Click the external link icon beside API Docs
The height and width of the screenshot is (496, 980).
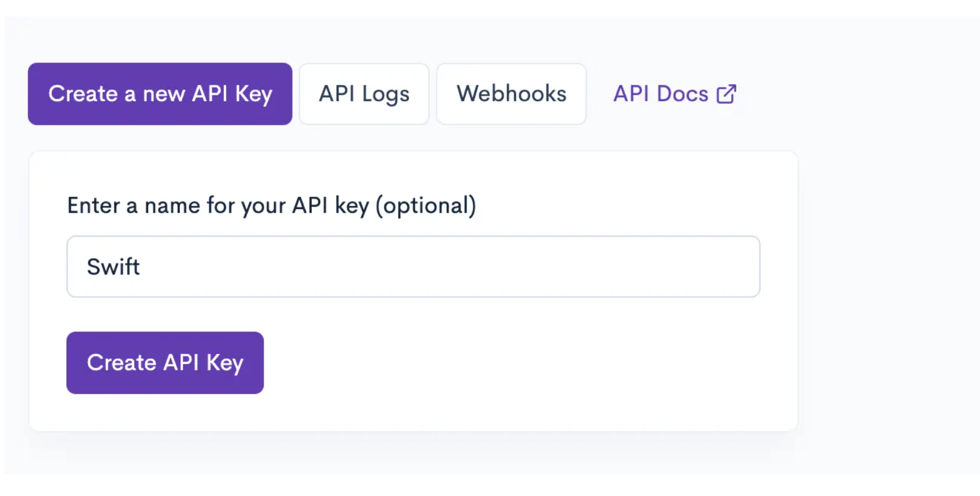click(726, 94)
